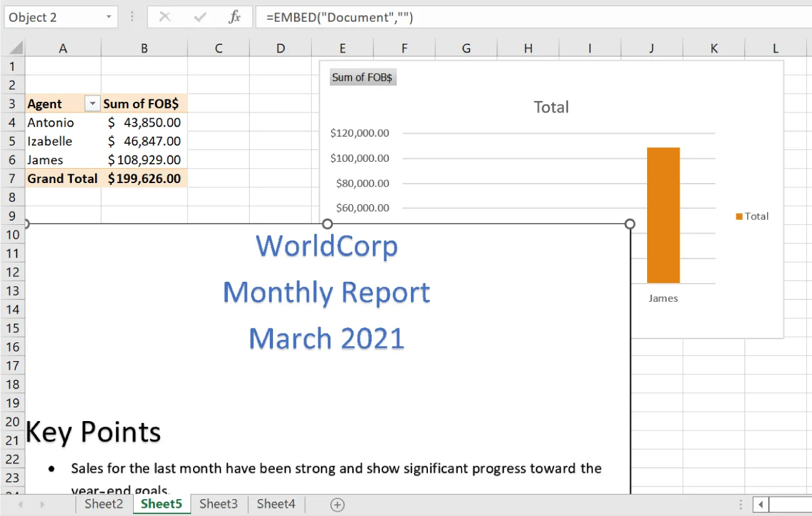This screenshot has height=516, width=812.
Task: Click the Enter checkmark icon beside formula bar
Action: [199, 17]
